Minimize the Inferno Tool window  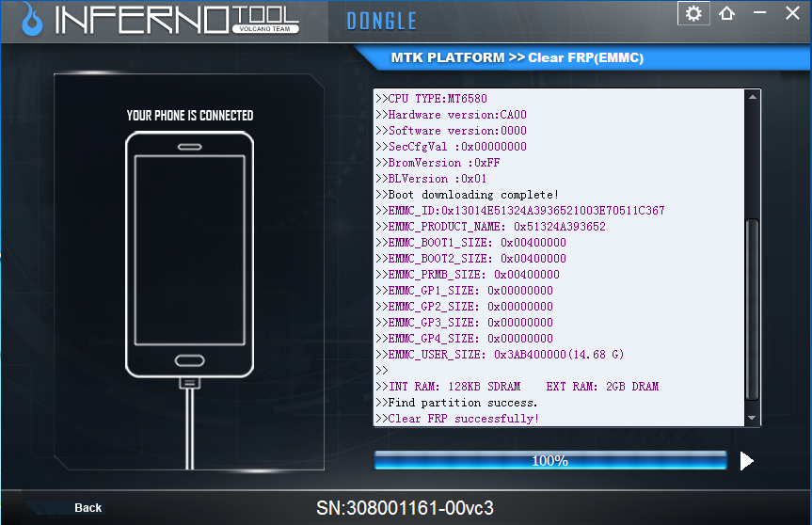(759, 12)
